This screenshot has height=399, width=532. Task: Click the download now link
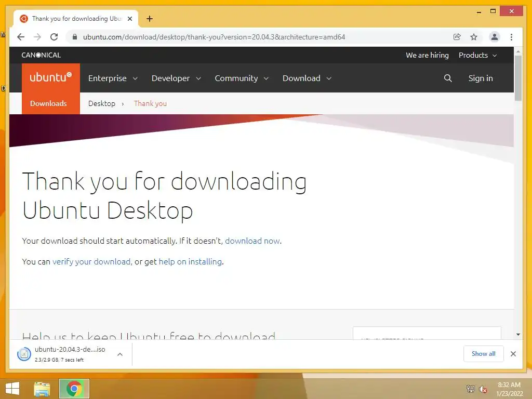pyautogui.click(x=252, y=241)
